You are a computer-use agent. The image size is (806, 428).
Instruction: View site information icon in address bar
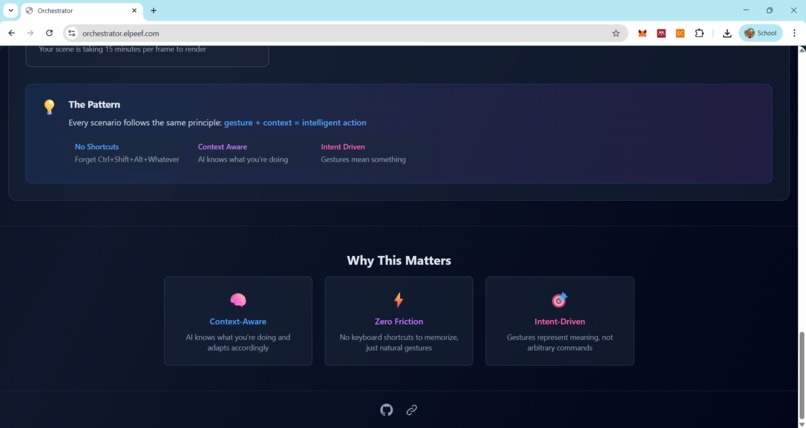point(72,33)
